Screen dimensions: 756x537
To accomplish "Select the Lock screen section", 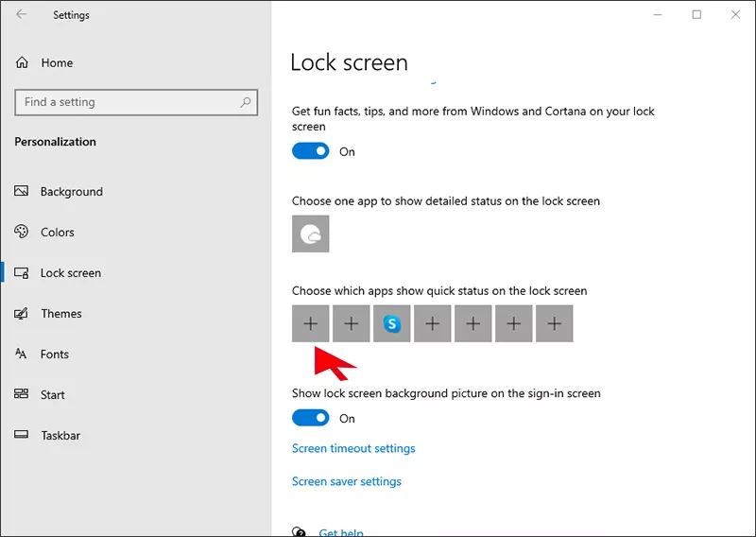I will click(x=58, y=273).
